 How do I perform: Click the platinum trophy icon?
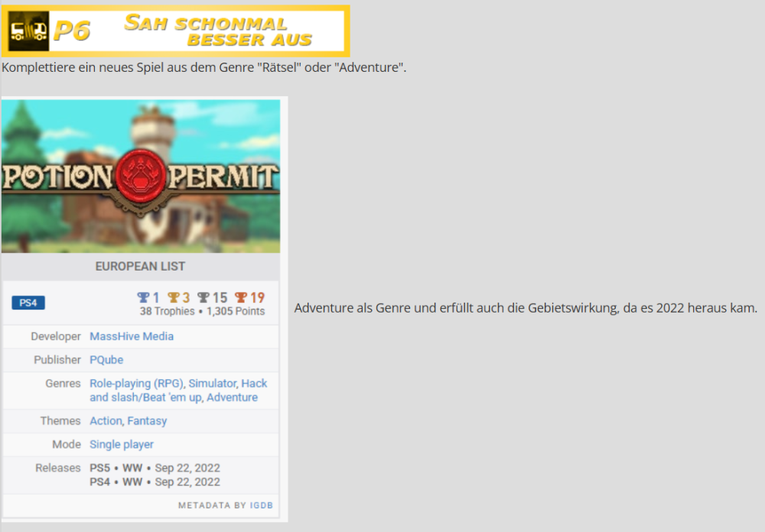[x=143, y=297]
